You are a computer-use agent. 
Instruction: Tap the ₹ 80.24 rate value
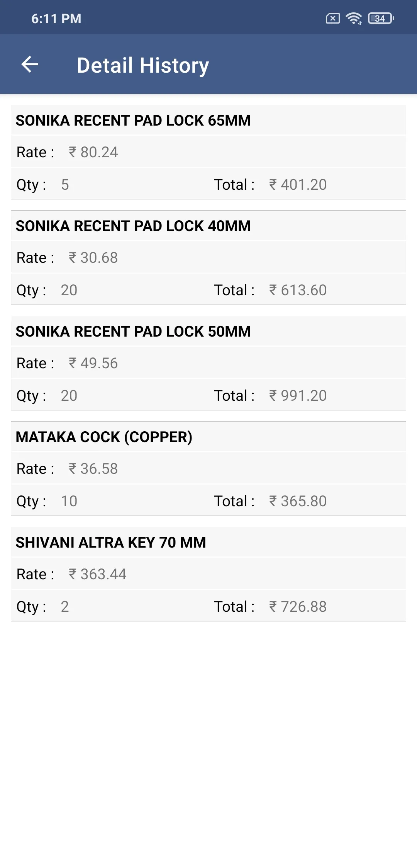pyautogui.click(x=93, y=152)
